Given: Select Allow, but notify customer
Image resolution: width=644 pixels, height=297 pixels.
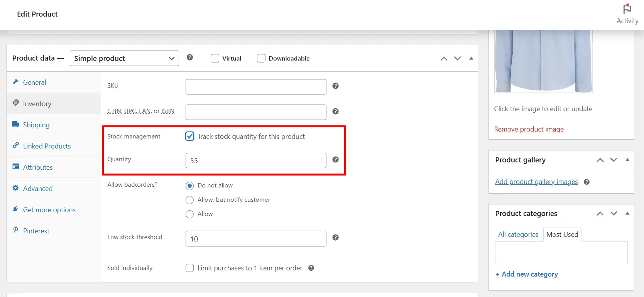Looking at the screenshot, I should point(190,200).
